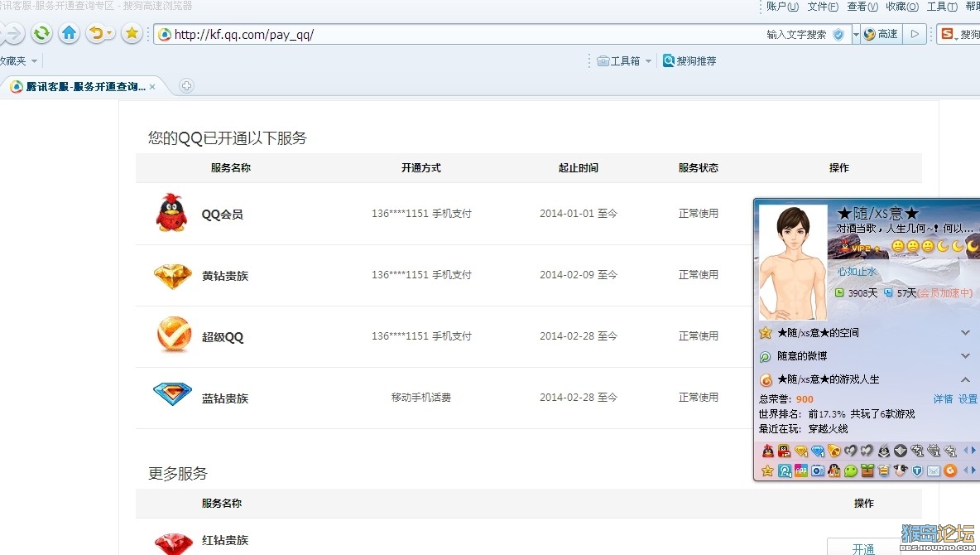Click red QQ member penguin badge in profile card

(767, 451)
